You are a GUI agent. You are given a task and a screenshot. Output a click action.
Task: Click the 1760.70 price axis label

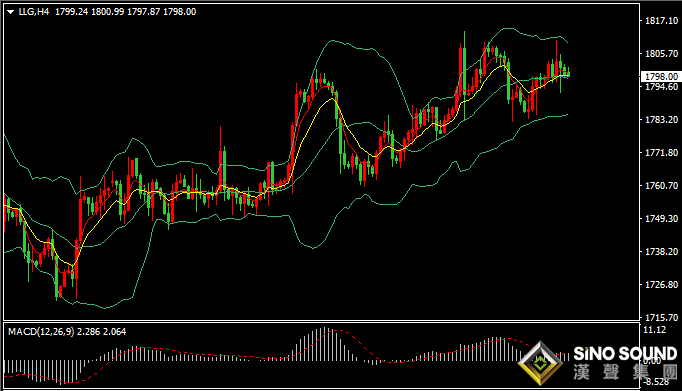click(661, 186)
